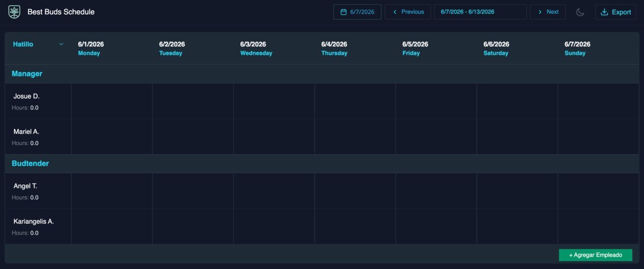Click the calendar icon in date picker
This screenshot has width=644, height=269.
pos(343,12)
